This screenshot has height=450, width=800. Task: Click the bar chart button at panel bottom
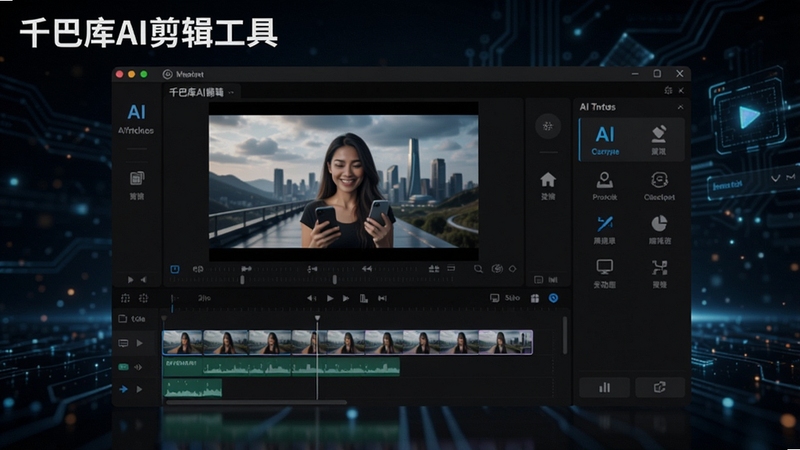[605, 388]
